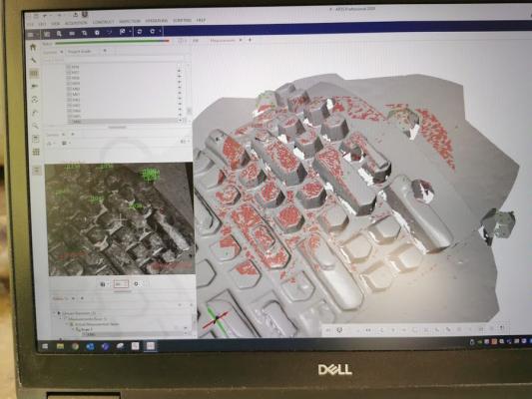Click the magnifier icon in the left sidebar

pyautogui.click(x=35, y=126)
